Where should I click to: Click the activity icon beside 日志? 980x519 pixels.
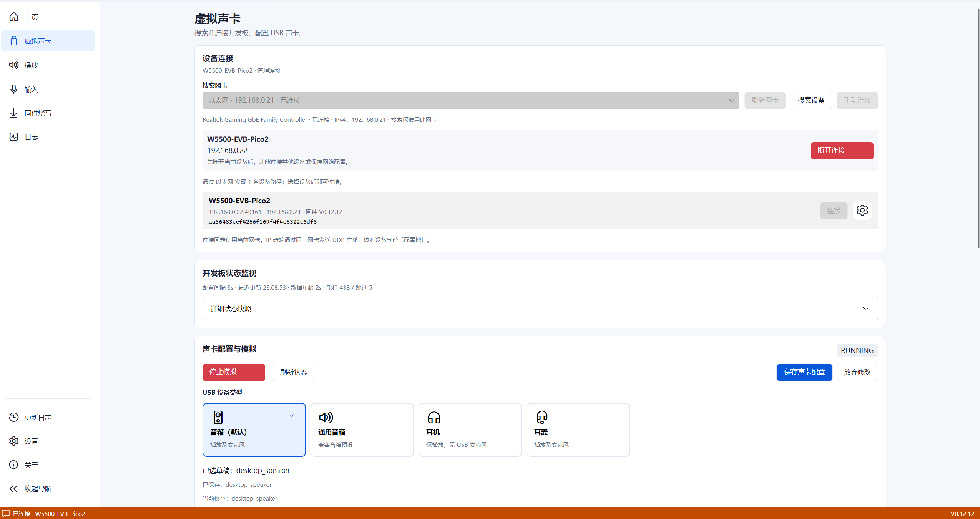click(14, 137)
